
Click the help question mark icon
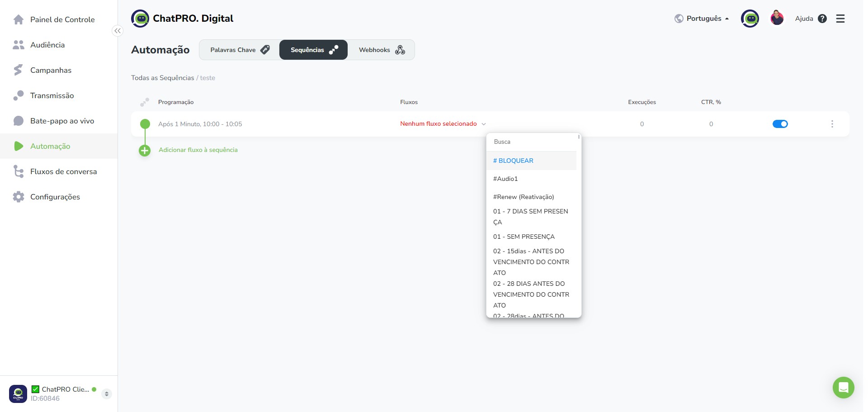822,19
